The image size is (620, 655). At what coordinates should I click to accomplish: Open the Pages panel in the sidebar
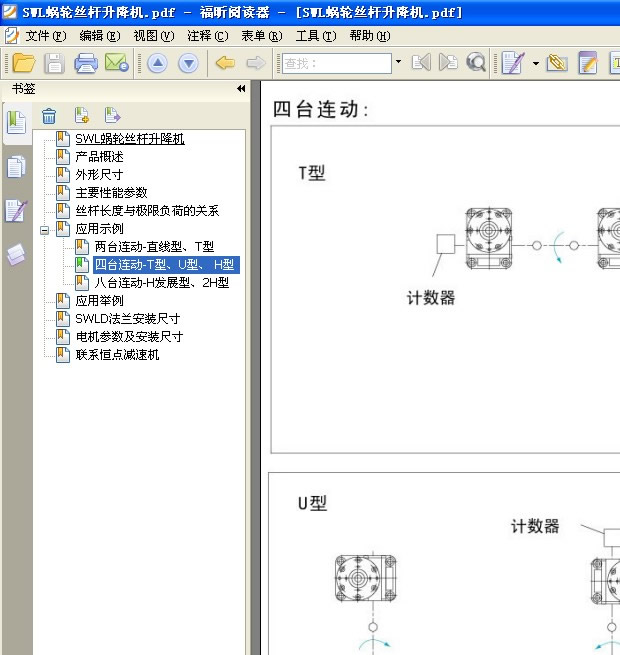point(16,166)
